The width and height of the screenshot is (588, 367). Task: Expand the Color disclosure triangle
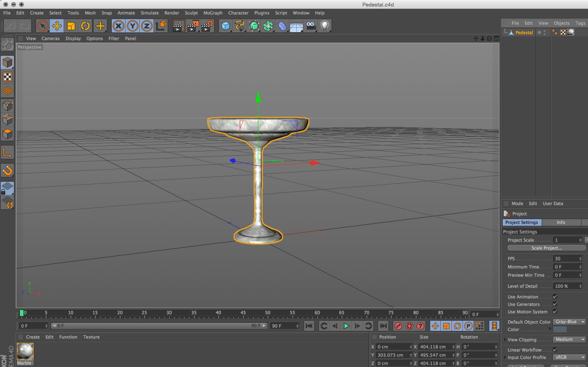pos(550,328)
